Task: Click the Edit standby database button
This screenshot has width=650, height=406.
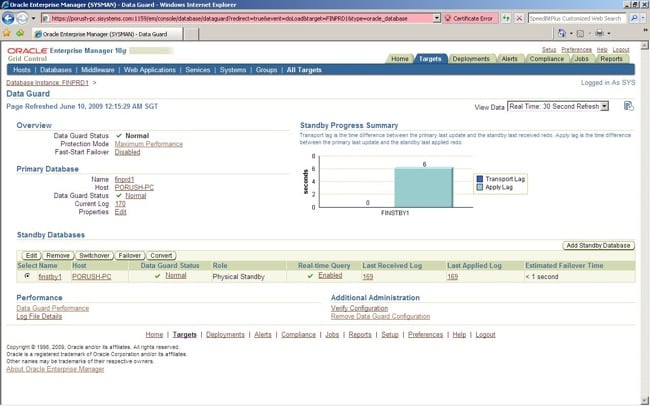Action: pyautogui.click(x=31, y=255)
